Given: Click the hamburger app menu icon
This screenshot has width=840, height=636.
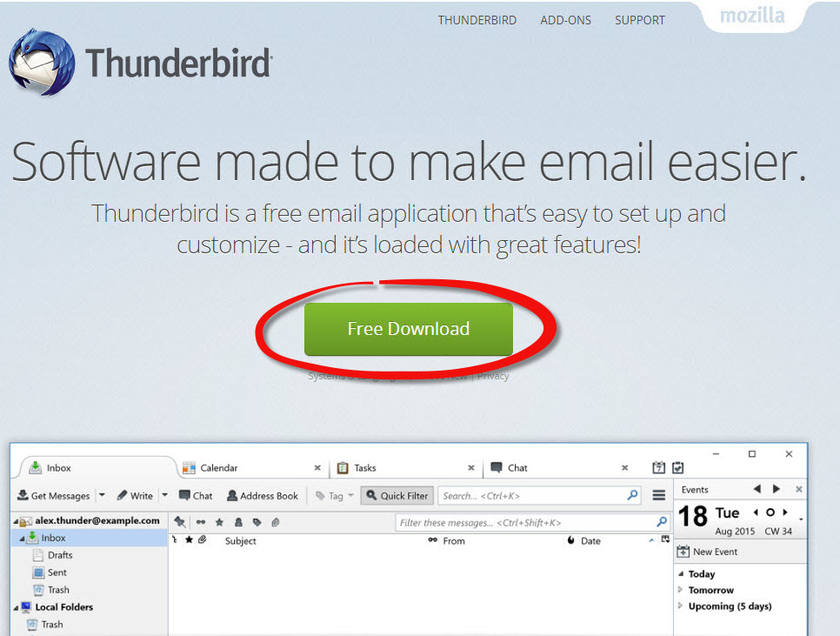Looking at the screenshot, I should (659, 495).
